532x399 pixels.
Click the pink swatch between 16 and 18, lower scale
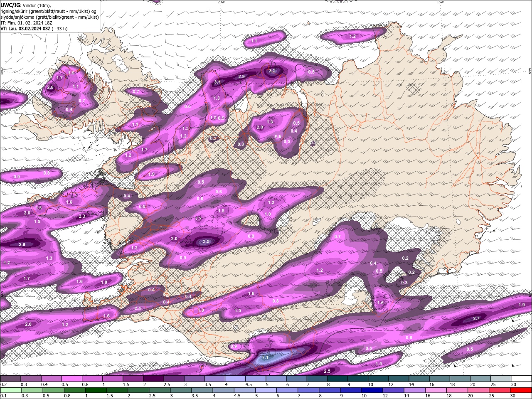tap(436, 390)
